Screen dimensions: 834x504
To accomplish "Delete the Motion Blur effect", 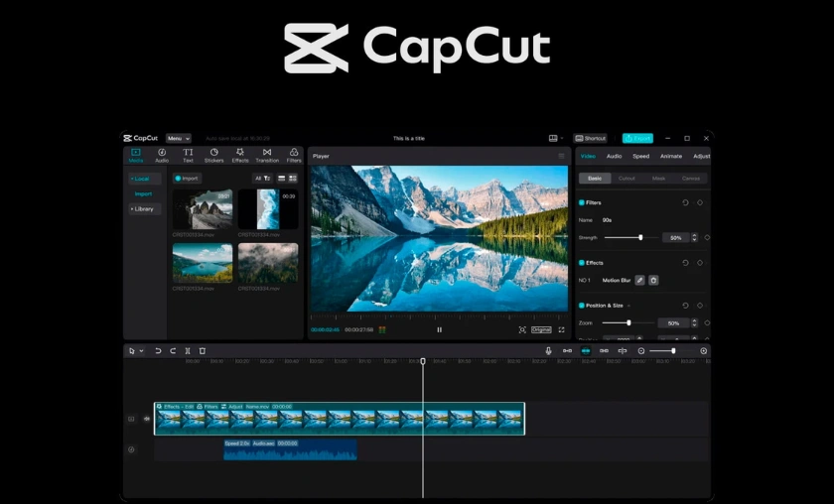I will (x=653, y=280).
